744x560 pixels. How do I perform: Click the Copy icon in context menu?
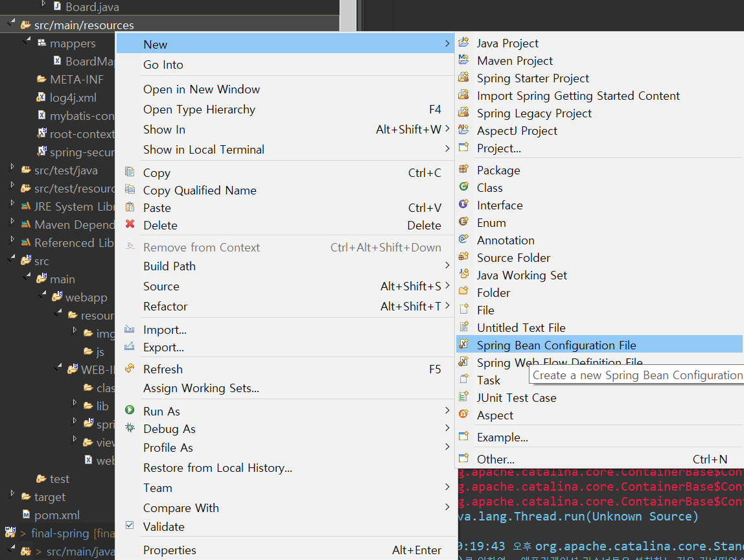click(130, 172)
